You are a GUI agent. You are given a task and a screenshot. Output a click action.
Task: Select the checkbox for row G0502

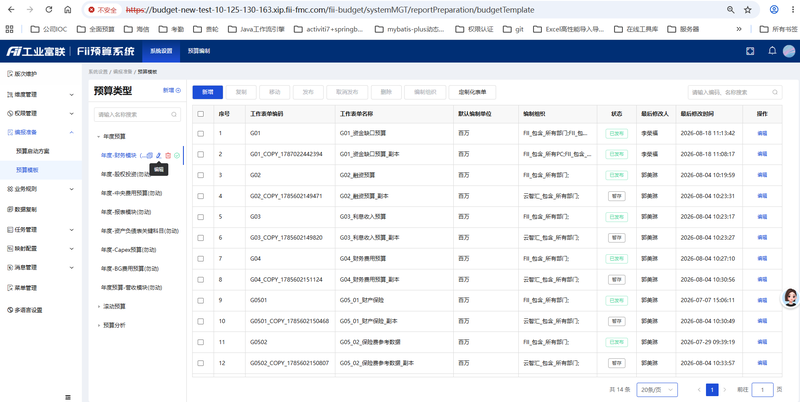click(x=201, y=342)
